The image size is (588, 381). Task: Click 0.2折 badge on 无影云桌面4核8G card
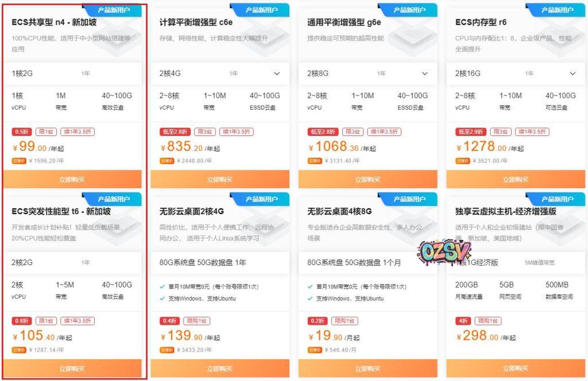coord(318,321)
